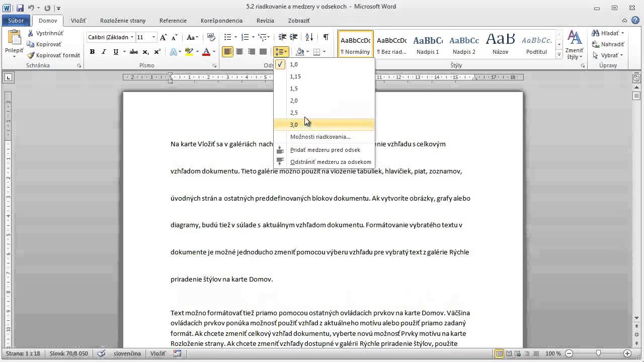644x362 pixels.
Task: Click the sort A-Z icon
Action: coord(309,37)
